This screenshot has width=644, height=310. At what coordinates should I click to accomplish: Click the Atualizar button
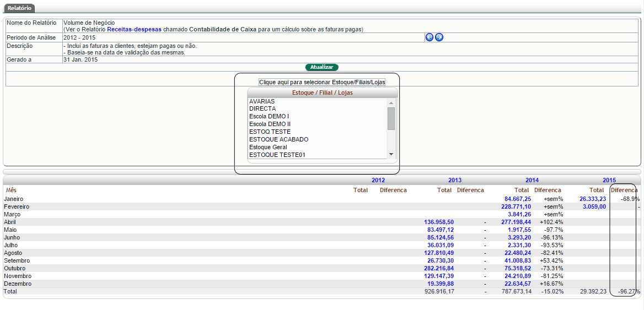(322, 67)
